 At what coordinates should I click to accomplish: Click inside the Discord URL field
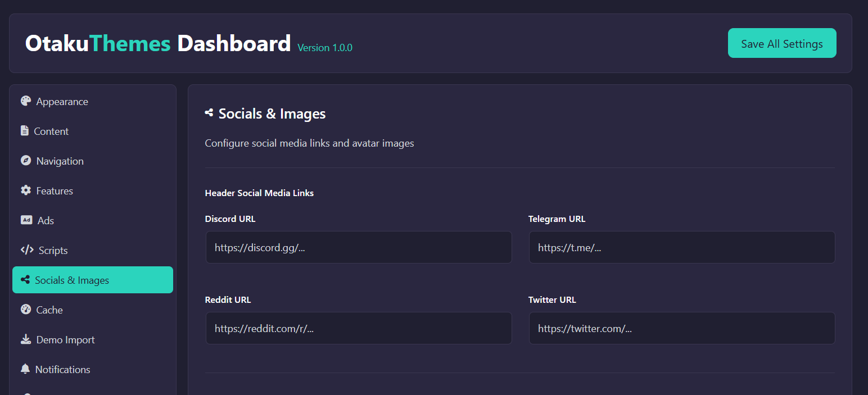click(x=358, y=247)
